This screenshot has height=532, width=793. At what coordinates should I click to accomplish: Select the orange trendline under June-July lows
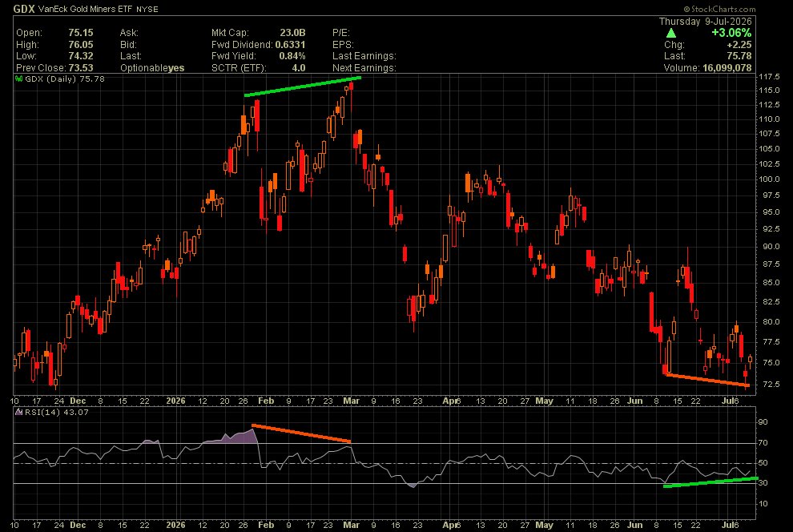[x=708, y=381]
